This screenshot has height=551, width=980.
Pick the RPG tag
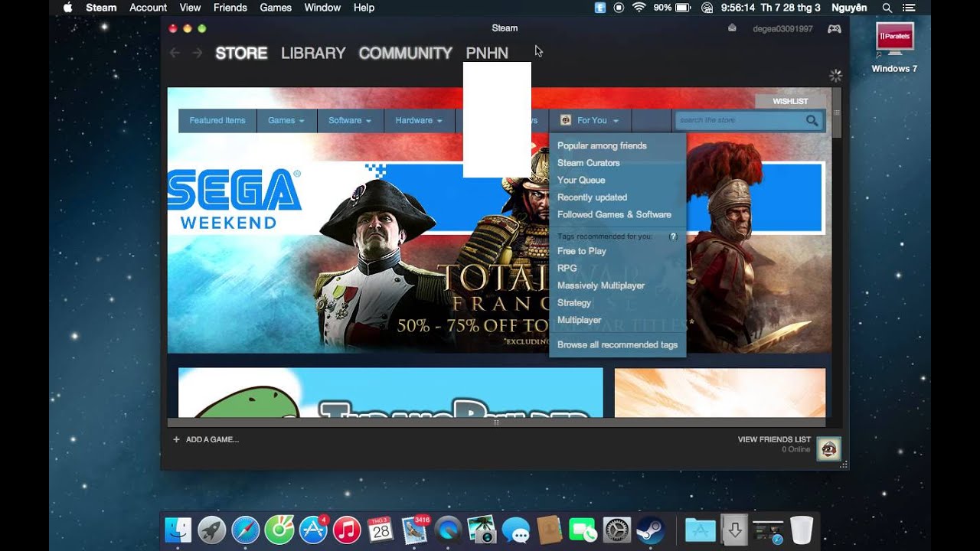567,268
